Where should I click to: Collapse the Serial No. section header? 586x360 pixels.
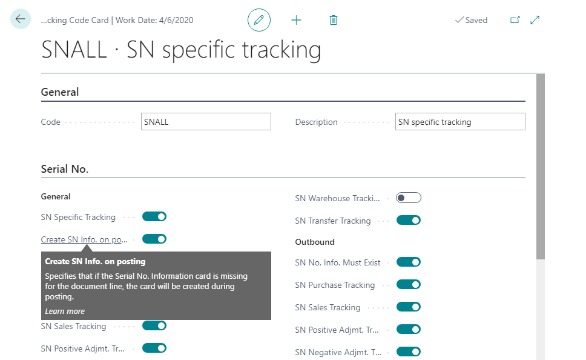[65, 169]
